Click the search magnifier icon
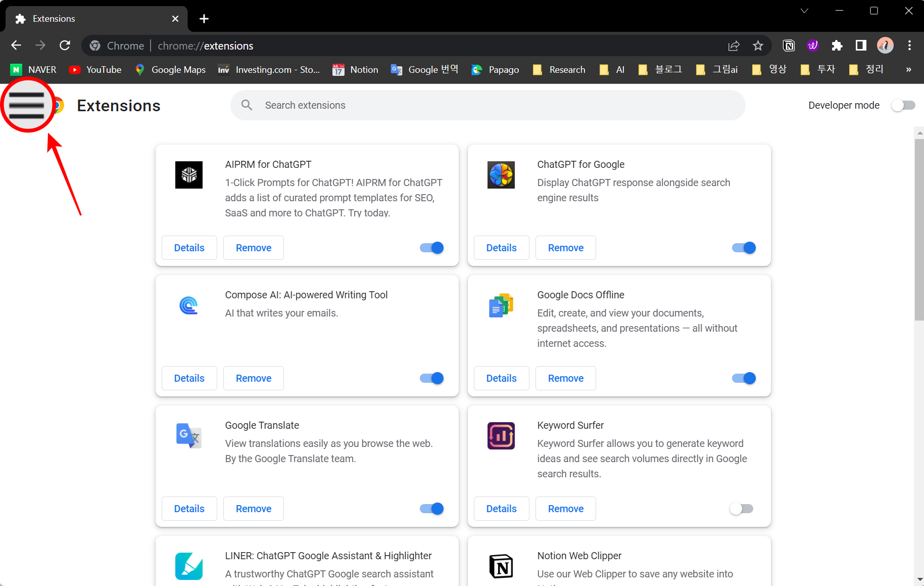Image resolution: width=924 pixels, height=586 pixels. [x=247, y=105]
